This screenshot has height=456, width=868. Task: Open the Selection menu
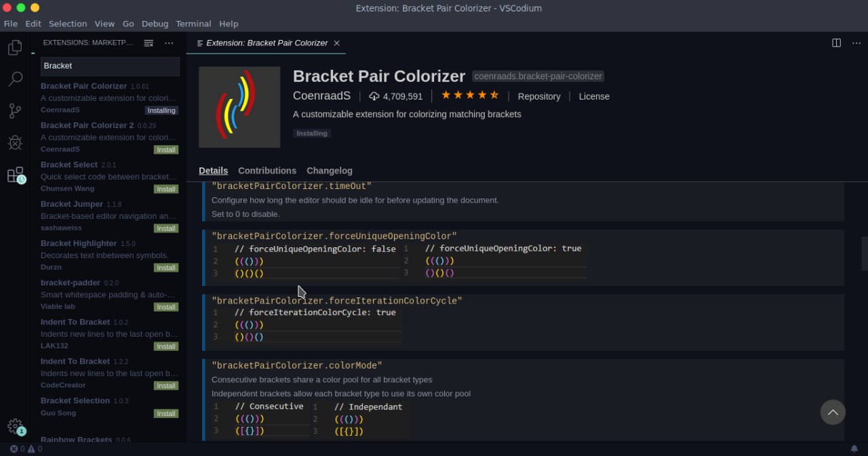68,23
